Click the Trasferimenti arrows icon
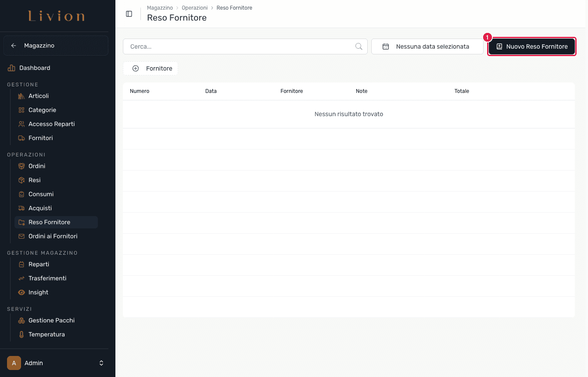 (22, 278)
